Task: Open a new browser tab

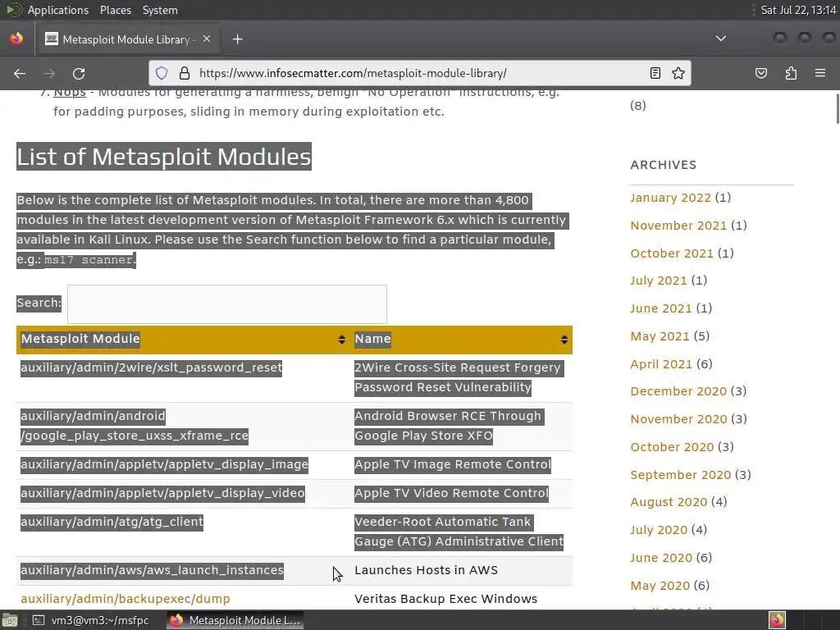Action: click(237, 39)
